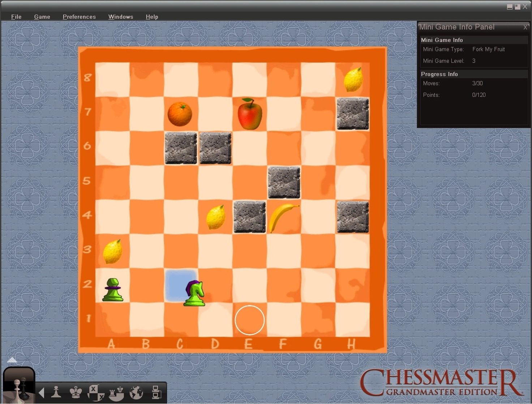Open the Preferences menu
This screenshot has width=532, height=404.
[x=79, y=17]
